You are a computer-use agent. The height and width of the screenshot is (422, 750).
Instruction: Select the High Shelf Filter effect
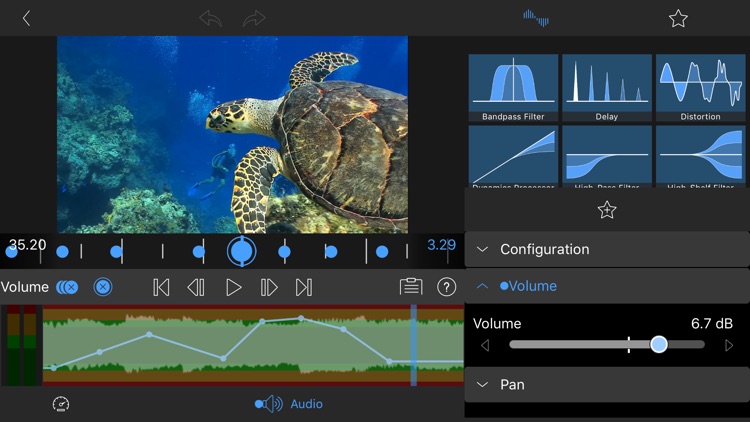click(x=700, y=156)
